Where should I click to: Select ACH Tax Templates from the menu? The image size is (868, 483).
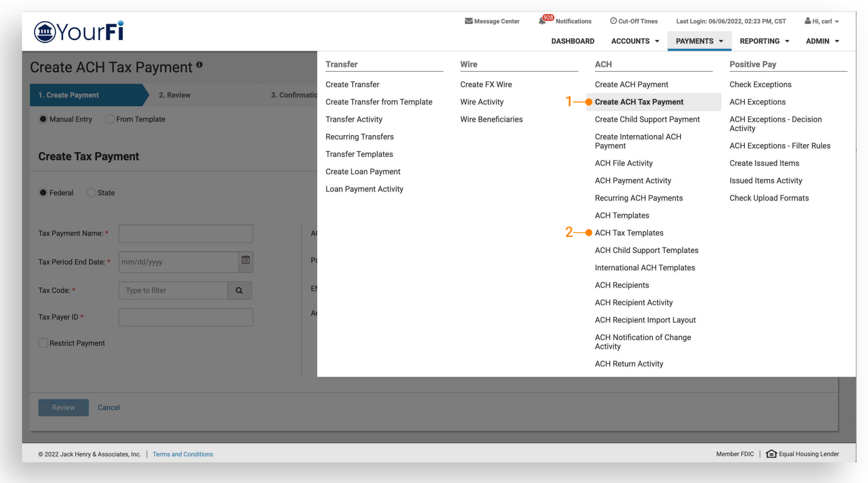[629, 233]
